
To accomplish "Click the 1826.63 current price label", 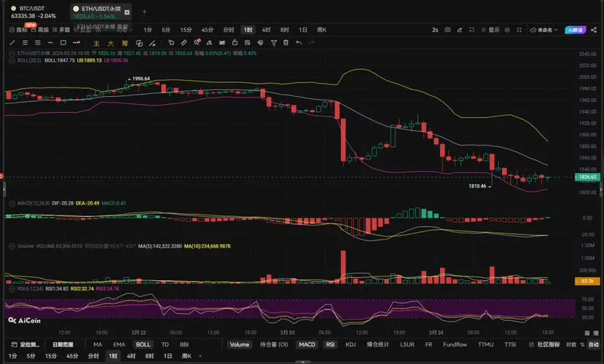I will 587,177.
